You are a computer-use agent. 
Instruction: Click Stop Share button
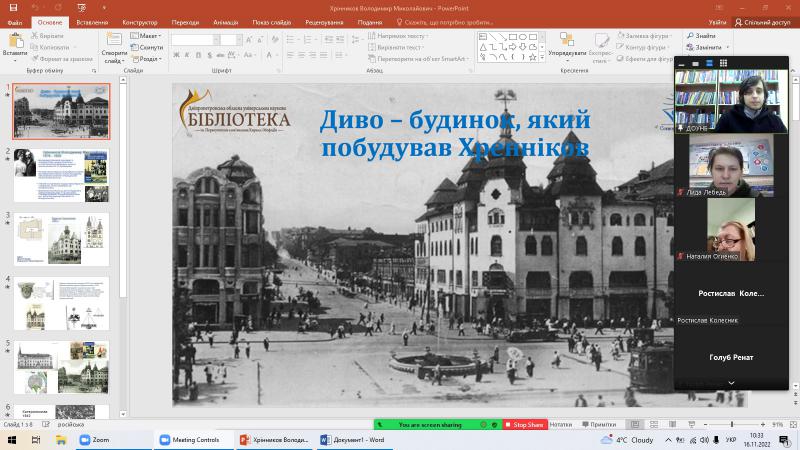pos(524,424)
